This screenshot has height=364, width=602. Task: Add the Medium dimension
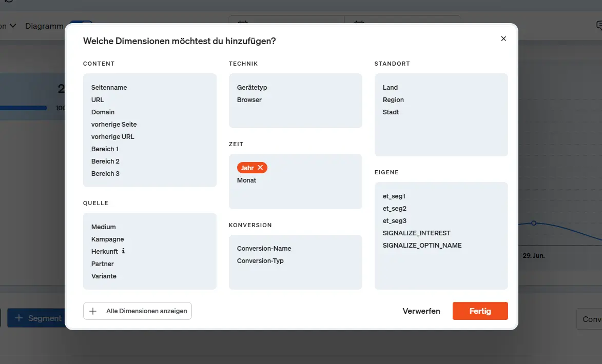[x=103, y=227]
